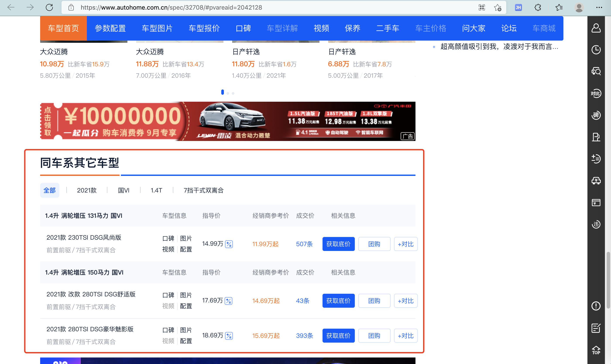
Task: Filter by 7挡干式双离合 transmission
Action: coord(204,190)
